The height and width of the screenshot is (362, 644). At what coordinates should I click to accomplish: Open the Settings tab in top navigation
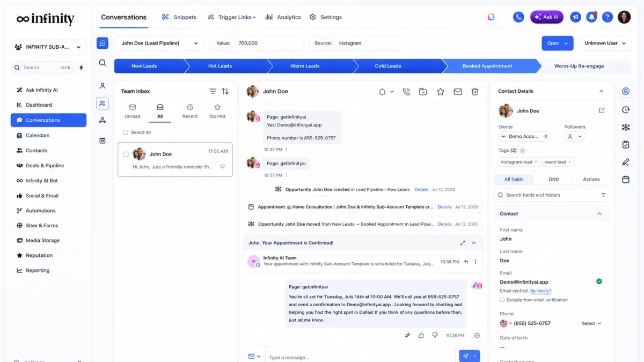coord(326,17)
